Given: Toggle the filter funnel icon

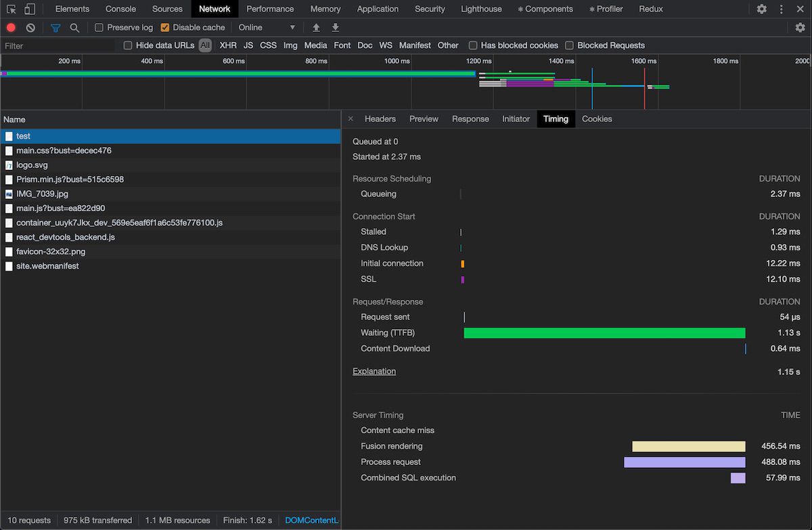Looking at the screenshot, I should 55,28.
